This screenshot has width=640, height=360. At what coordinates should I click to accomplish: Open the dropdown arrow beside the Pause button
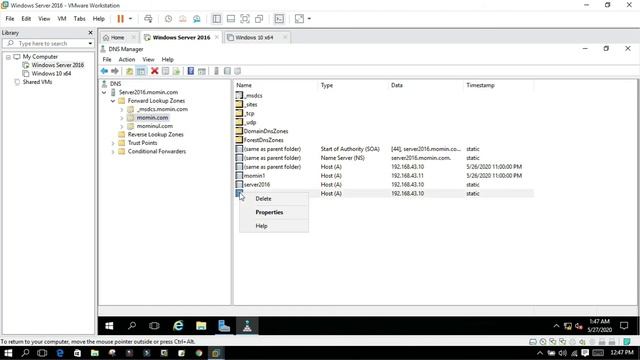click(130, 19)
